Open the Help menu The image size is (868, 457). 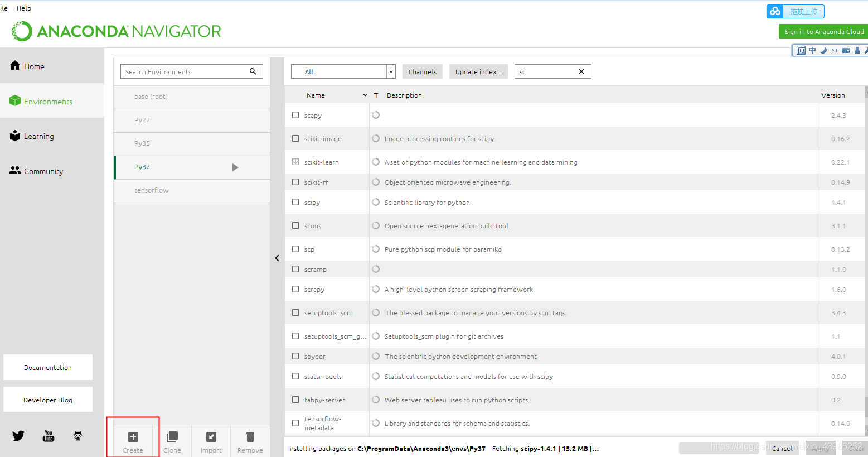pyautogui.click(x=24, y=8)
